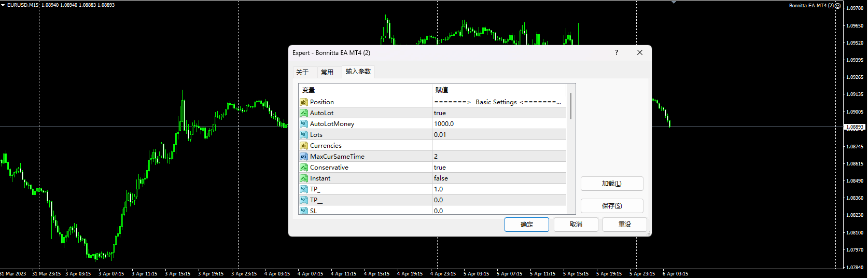Click the 变量 column header
The width and height of the screenshot is (868, 278).
365,90
